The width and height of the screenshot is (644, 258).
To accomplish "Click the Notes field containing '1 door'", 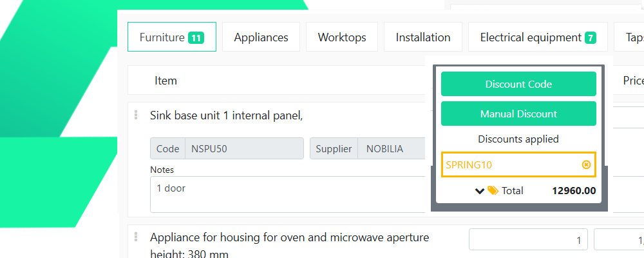I will point(287,194).
